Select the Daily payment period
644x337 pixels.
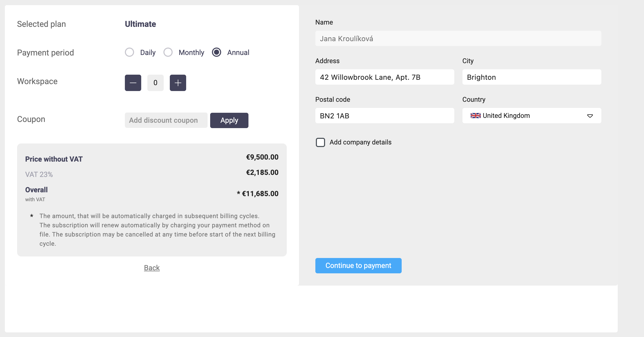[x=129, y=52]
